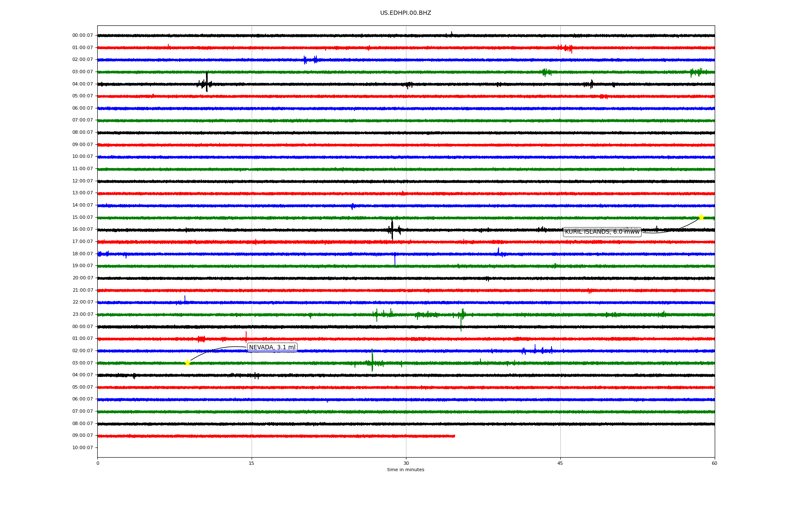Click the large spike on the first 04:00:07 trace
Viewport: 812px width, 508px height.
(207, 83)
